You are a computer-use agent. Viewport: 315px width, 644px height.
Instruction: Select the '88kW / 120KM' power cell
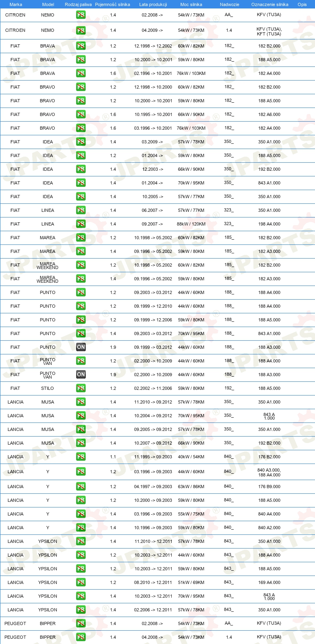pyautogui.click(x=191, y=224)
